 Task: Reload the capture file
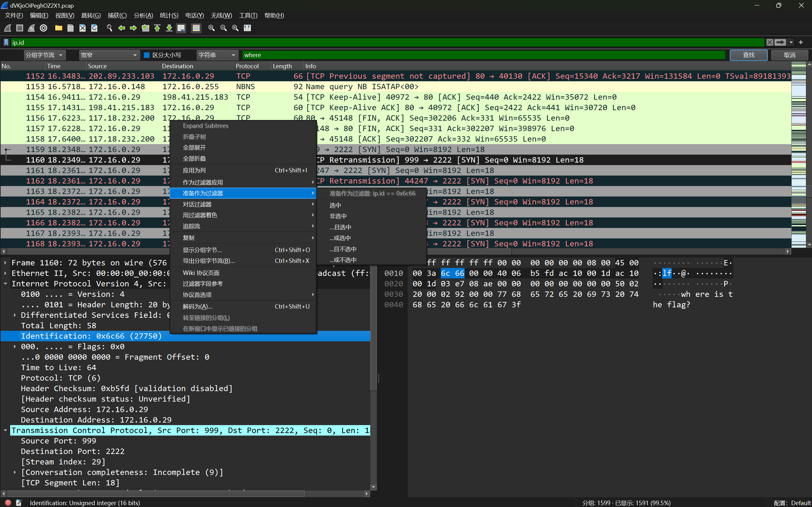pyautogui.click(x=94, y=28)
